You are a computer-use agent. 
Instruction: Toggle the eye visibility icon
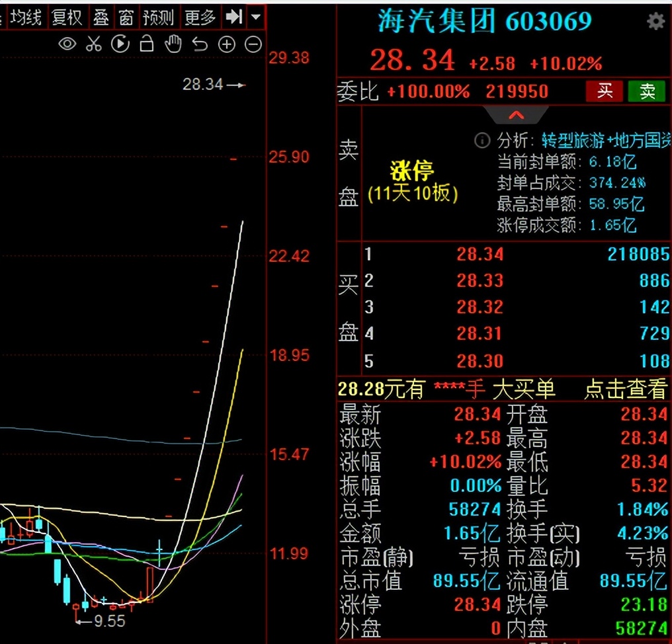67,44
